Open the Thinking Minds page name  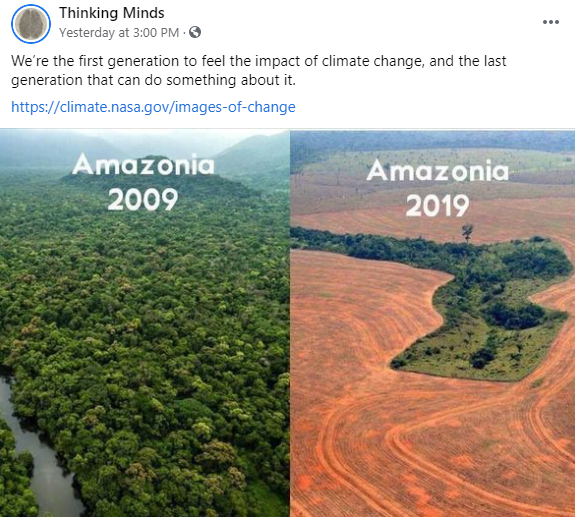[111, 13]
